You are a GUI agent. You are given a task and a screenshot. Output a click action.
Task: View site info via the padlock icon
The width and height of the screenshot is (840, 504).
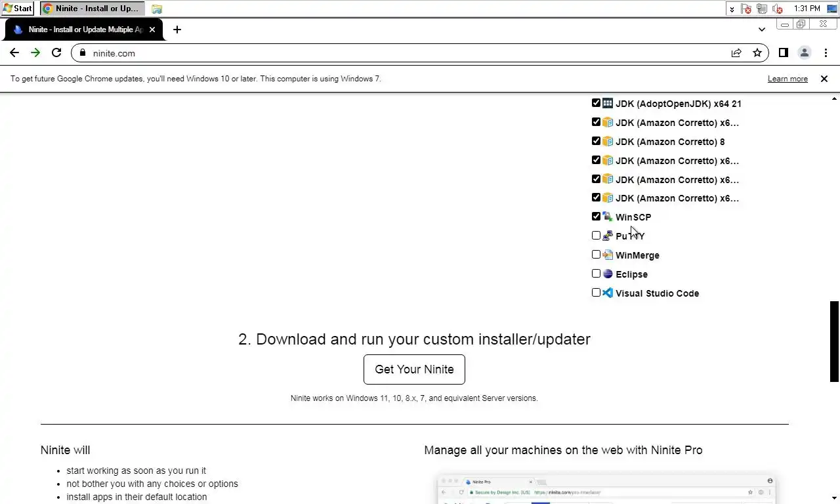[82, 53]
